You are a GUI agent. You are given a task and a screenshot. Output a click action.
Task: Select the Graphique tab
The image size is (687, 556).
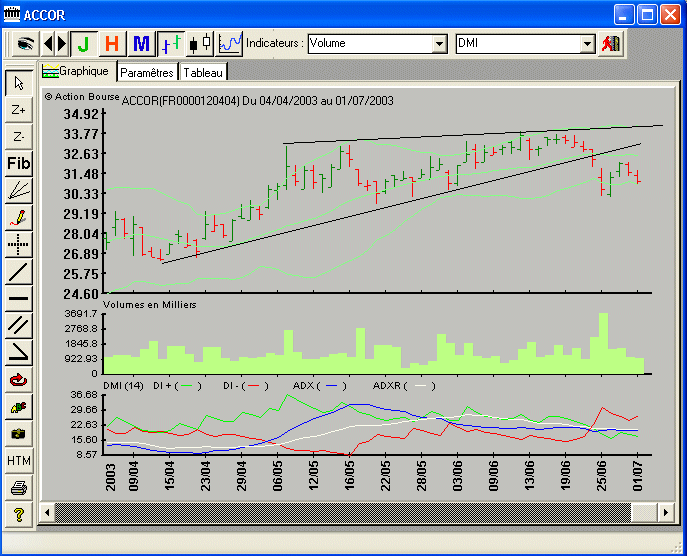coord(76,71)
